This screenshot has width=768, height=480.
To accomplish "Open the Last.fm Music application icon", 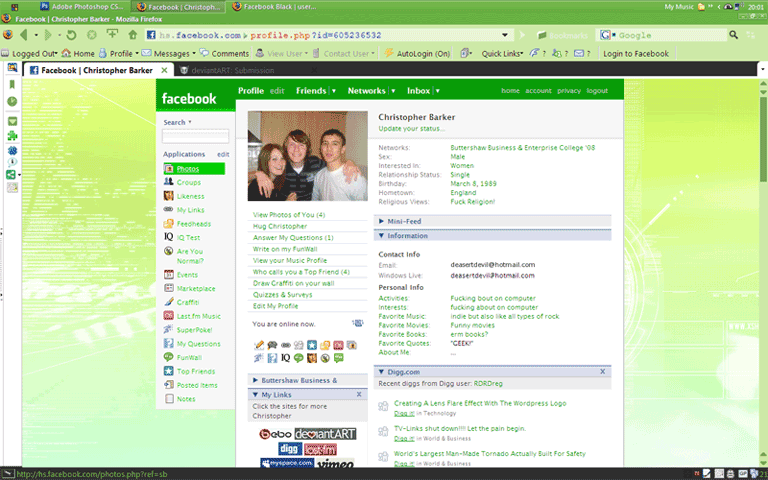I will 168,316.
